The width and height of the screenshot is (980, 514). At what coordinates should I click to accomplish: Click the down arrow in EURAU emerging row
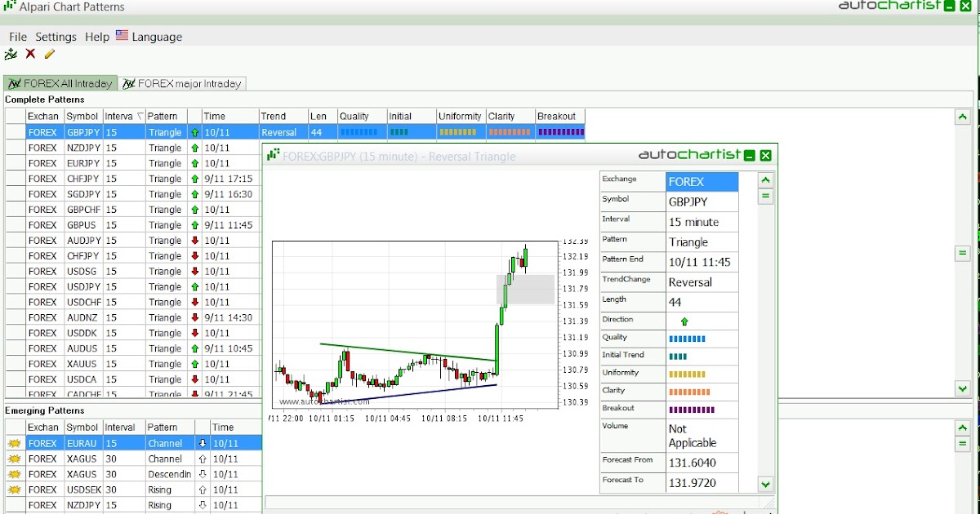click(x=203, y=443)
